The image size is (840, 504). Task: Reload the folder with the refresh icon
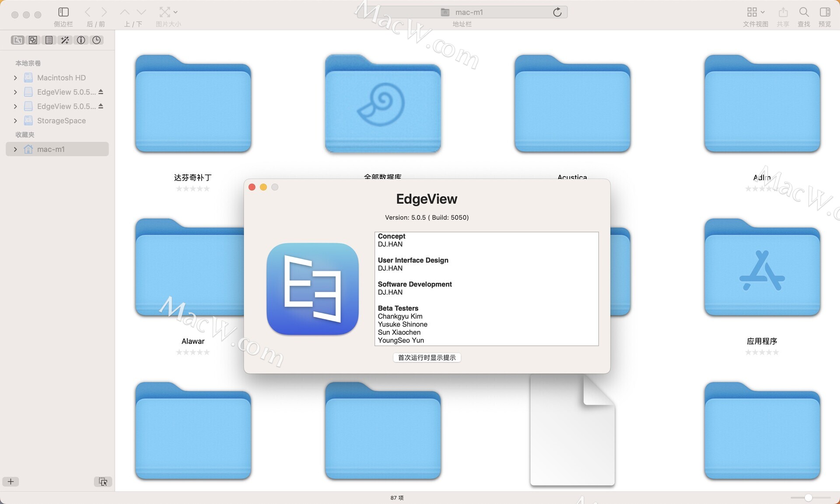[x=557, y=12]
